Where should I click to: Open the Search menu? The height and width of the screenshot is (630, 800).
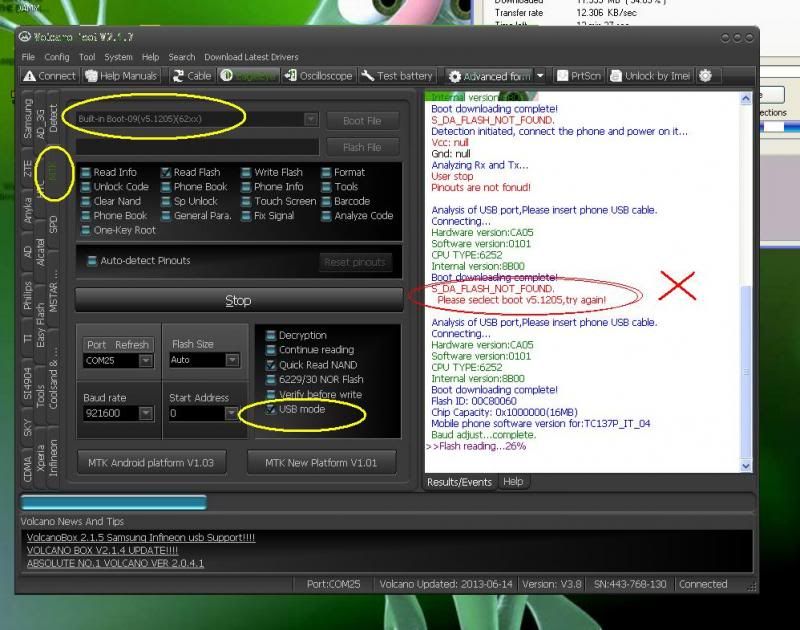(182, 57)
